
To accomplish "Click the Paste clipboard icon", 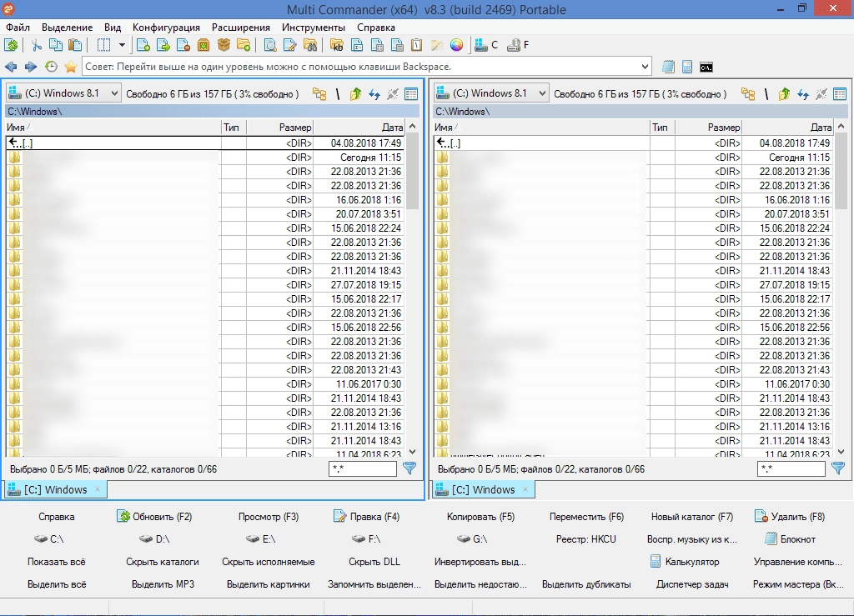I will click(x=75, y=45).
